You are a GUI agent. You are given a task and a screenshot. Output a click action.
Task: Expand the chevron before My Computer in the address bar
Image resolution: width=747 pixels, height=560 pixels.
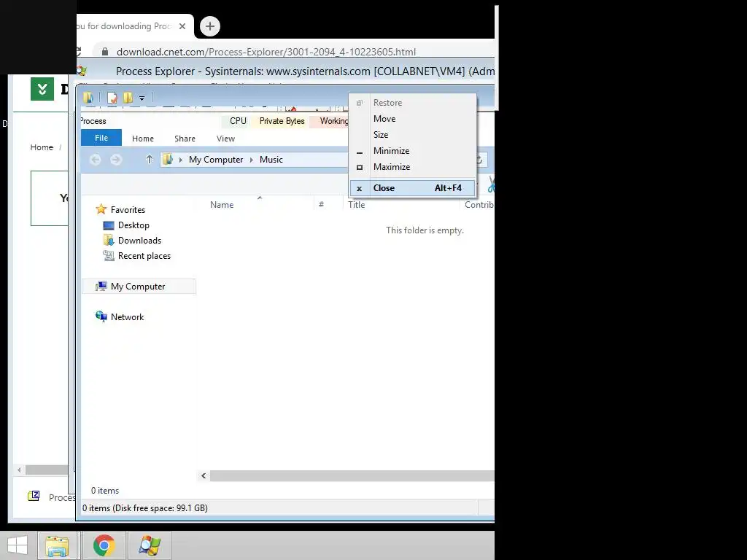pos(181,160)
